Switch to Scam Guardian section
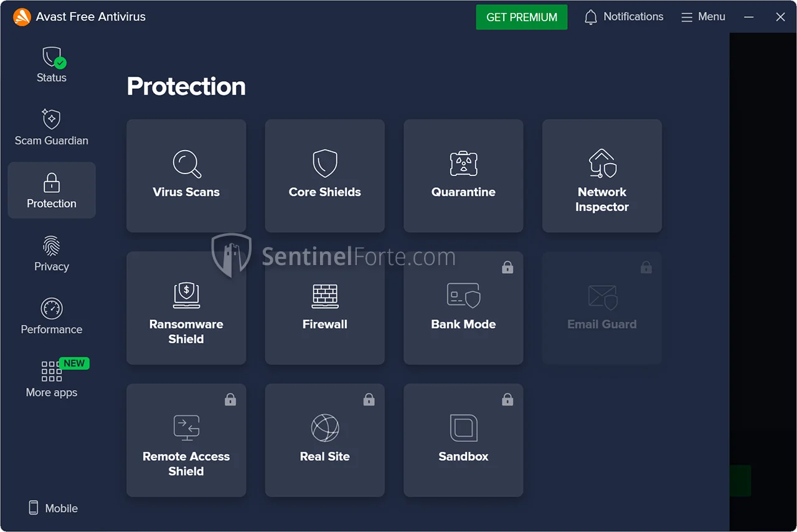This screenshot has height=532, width=797. click(x=52, y=128)
